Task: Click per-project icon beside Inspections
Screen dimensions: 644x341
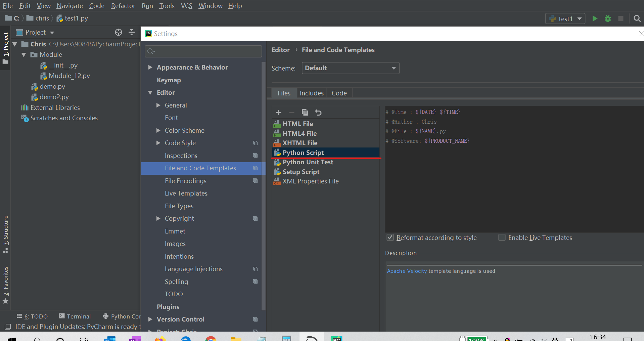Action: pos(255,156)
